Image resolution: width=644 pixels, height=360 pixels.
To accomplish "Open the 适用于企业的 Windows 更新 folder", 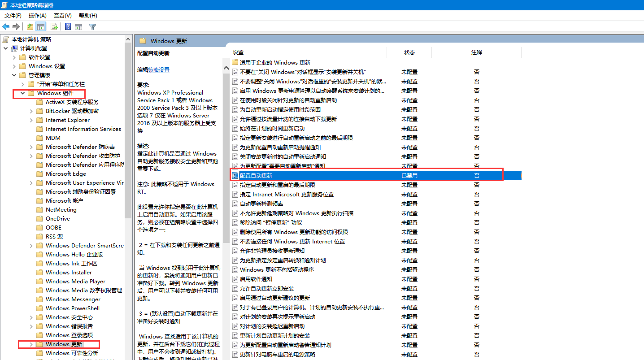I will (x=274, y=62).
